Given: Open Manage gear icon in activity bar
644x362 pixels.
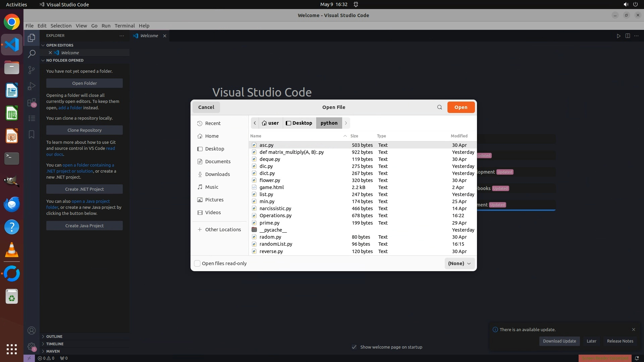Looking at the screenshot, I should coord(32,347).
